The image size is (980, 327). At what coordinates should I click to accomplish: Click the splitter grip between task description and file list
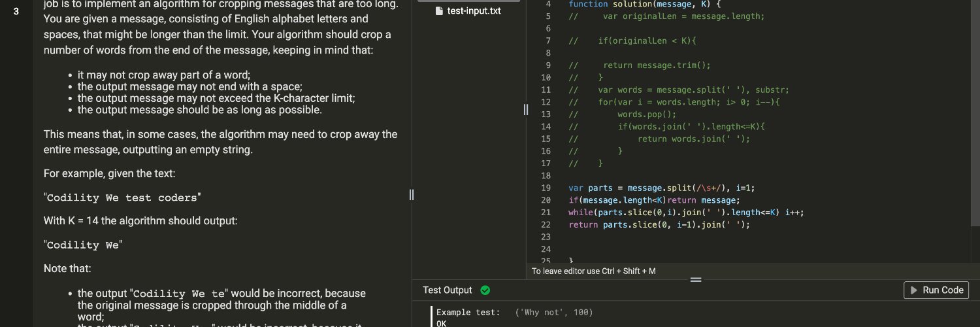[x=412, y=194]
